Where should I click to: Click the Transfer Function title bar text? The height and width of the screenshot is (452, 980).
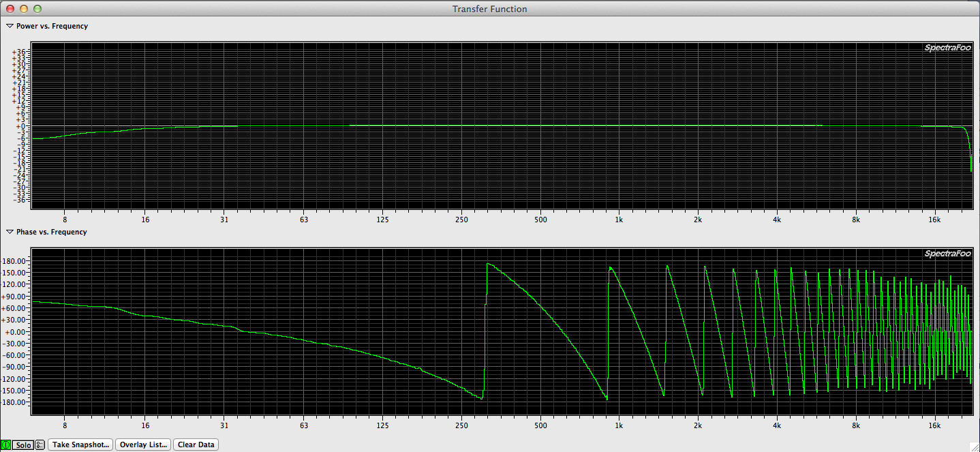489,9
